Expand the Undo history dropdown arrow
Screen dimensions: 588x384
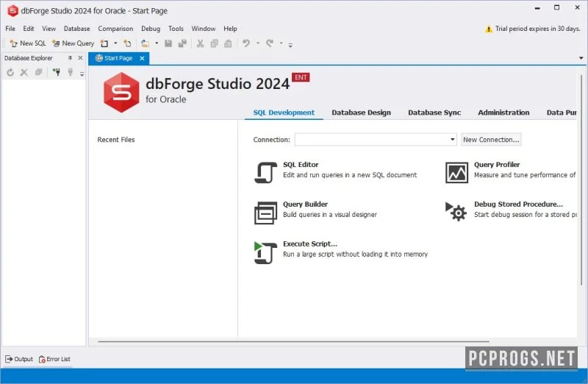pyautogui.click(x=258, y=43)
